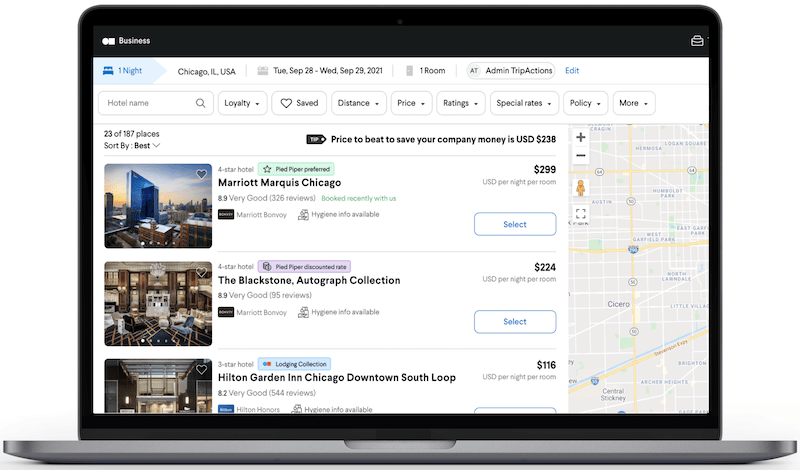Toggle the Saved hotels filter
The height and width of the screenshot is (470, 800).
pyautogui.click(x=299, y=103)
